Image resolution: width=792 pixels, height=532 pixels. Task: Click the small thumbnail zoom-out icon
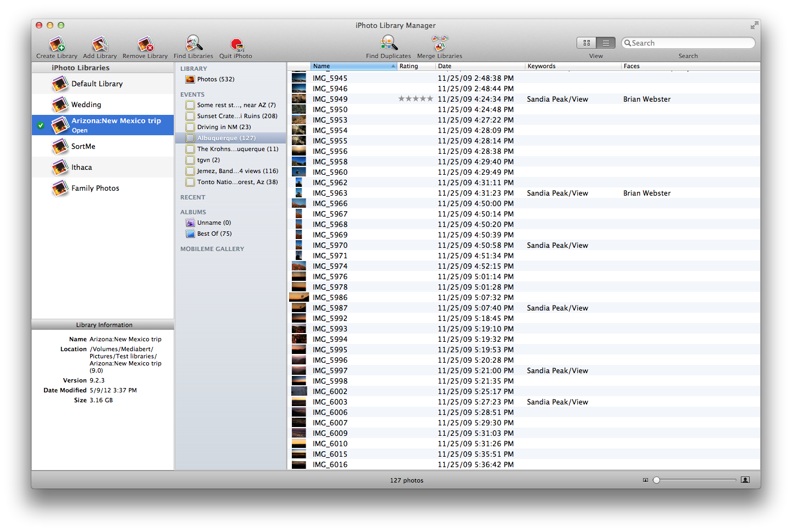tap(645, 480)
